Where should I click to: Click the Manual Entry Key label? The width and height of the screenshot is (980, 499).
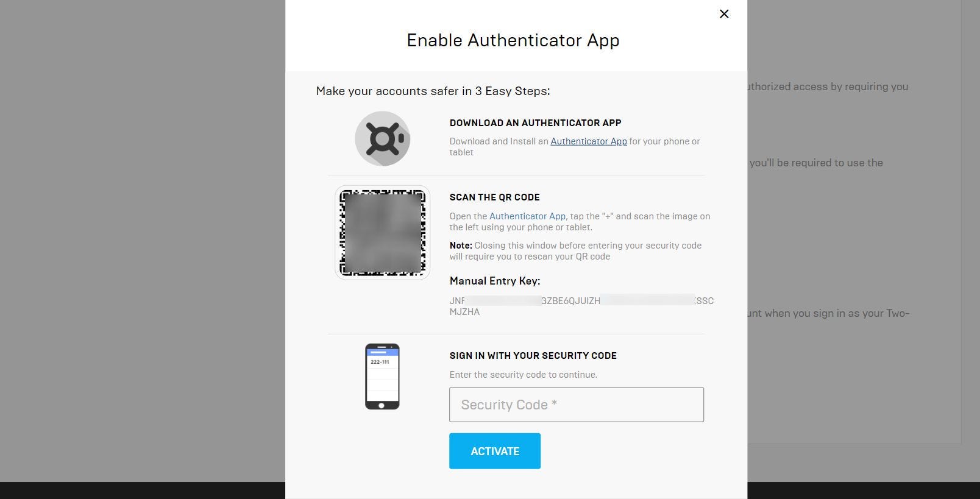495,281
